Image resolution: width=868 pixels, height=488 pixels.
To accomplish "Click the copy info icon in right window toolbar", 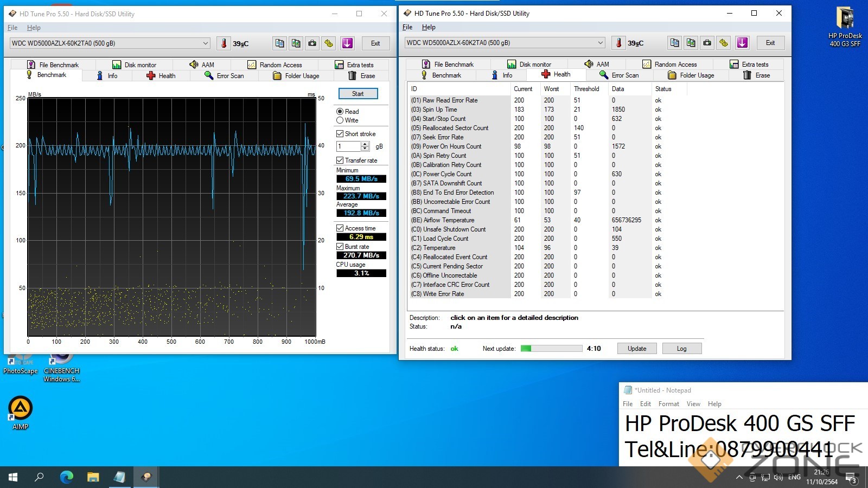I will click(x=674, y=43).
